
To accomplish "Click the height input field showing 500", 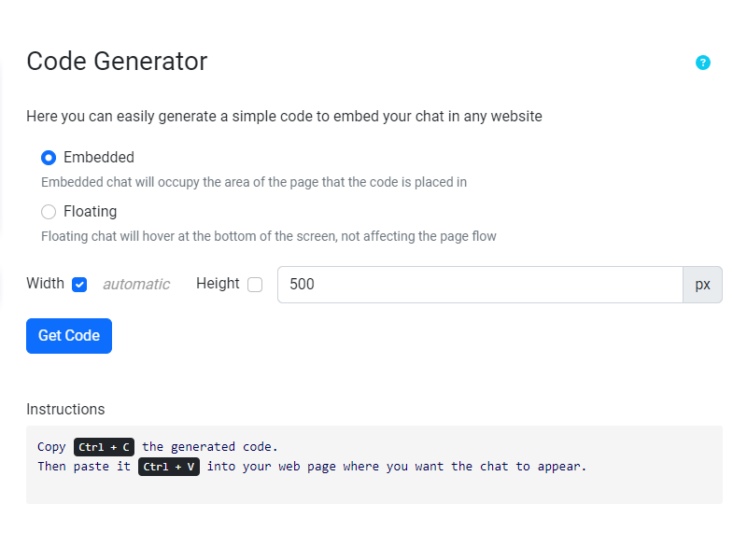I will point(480,285).
